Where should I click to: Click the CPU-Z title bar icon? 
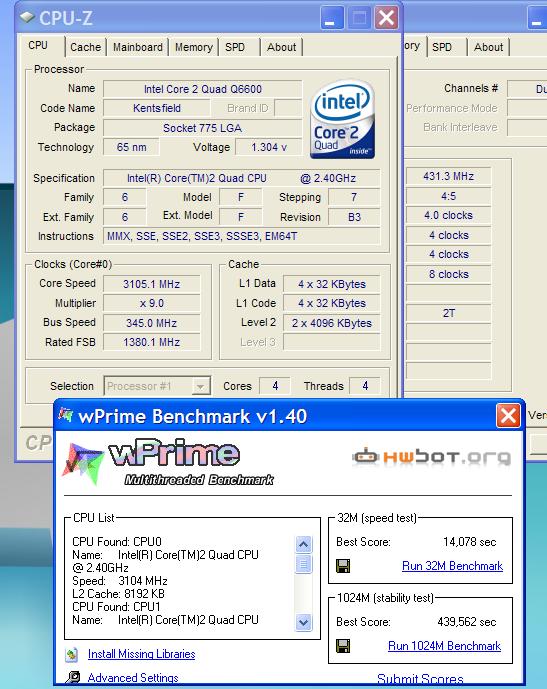27,17
